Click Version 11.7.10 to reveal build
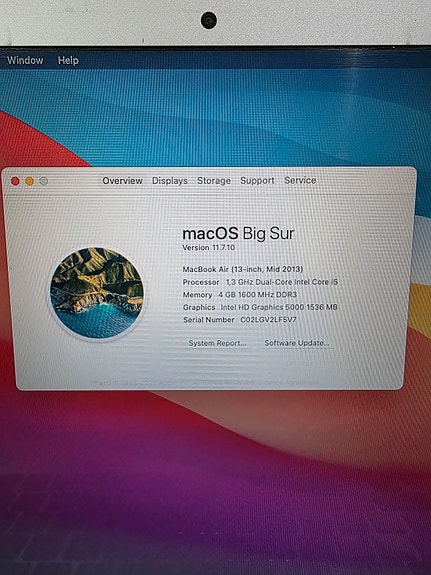 [x=209, y=248]
